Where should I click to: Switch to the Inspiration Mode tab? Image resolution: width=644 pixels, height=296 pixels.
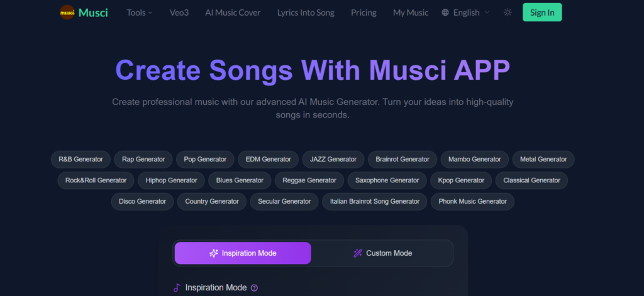(x=243, y=253)
